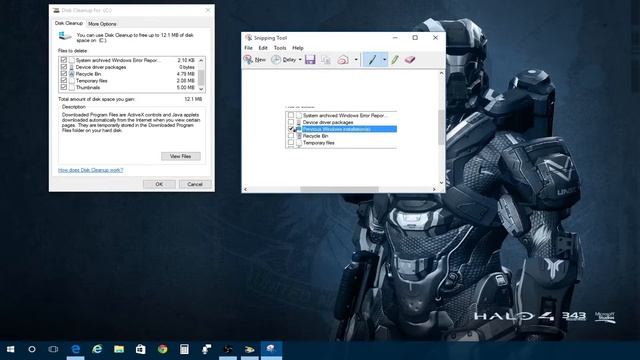640x360 pixels.
Task: Open the Send Snip dropdown arrow
Action: pyautogui.click(x=356, y=60)
